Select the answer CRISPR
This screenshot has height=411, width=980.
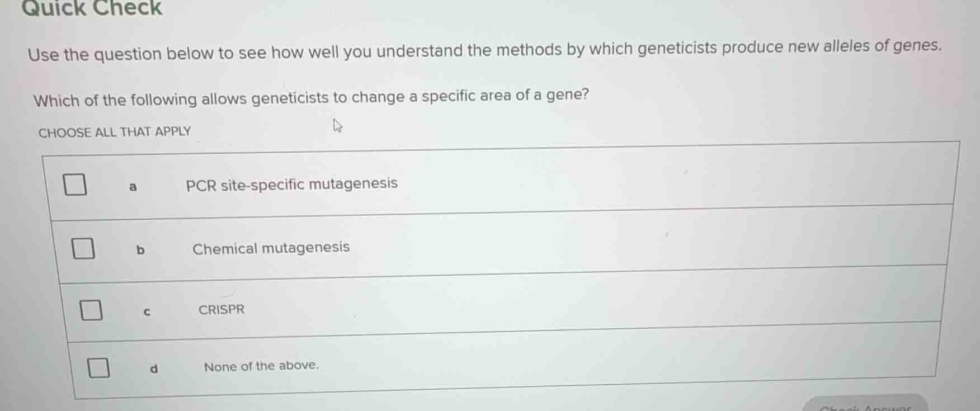[221, 309]
